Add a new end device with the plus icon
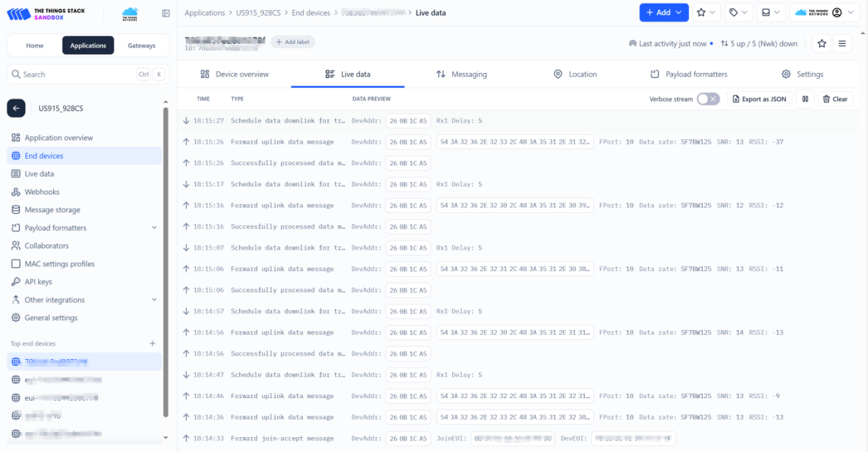The height and width of the screenshot is (452, 868). click(152, 343)
